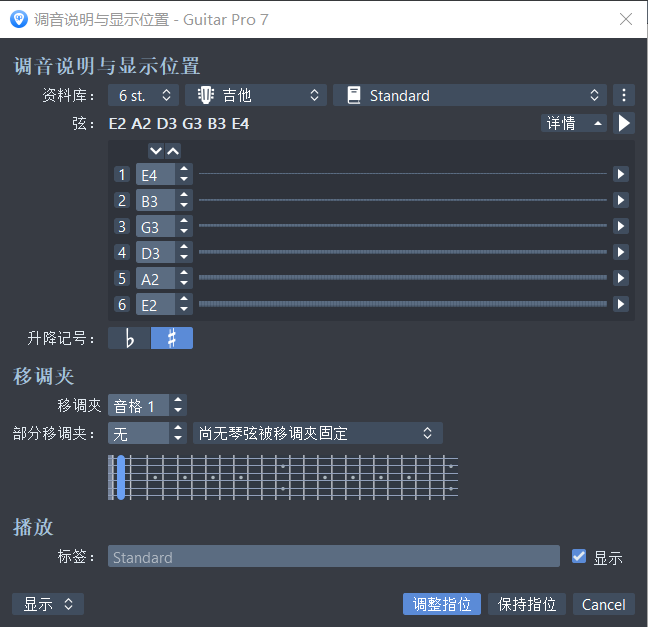Play string 6 E2 note
This screenshot has height=627, width=648.
[x=621, y=304]
